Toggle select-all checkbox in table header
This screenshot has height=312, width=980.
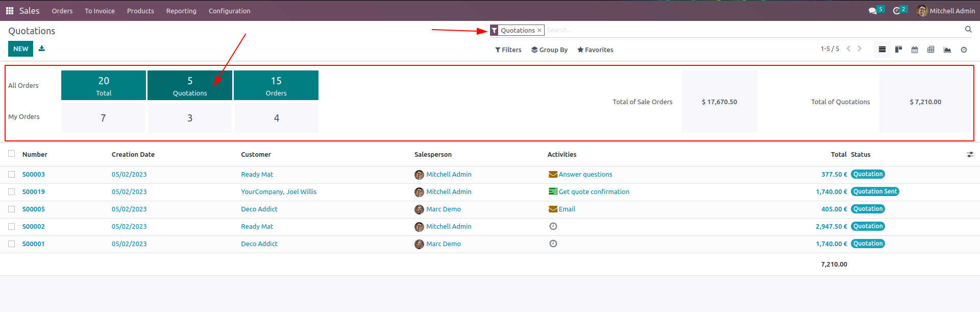point(11,154)
